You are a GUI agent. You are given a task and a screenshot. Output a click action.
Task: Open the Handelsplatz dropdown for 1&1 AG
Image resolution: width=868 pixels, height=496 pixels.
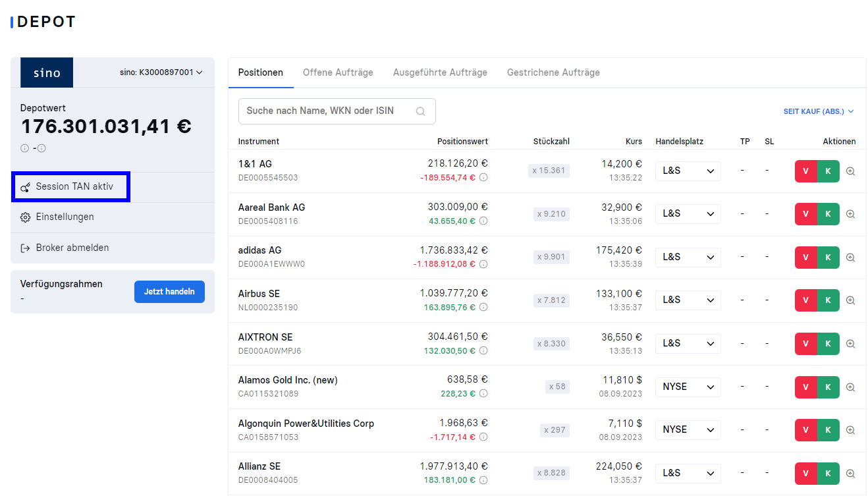coord(688,171)
